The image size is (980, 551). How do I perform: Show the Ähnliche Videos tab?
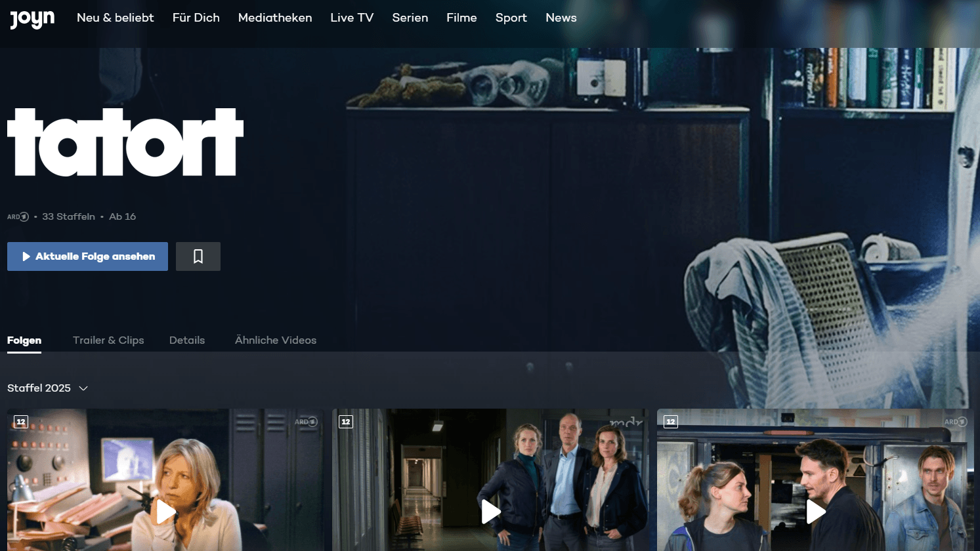(276, 340)
